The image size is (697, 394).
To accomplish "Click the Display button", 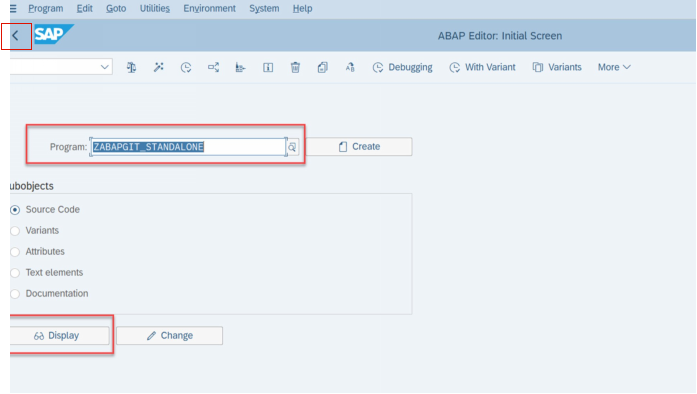I will click(x=59, y=336).
